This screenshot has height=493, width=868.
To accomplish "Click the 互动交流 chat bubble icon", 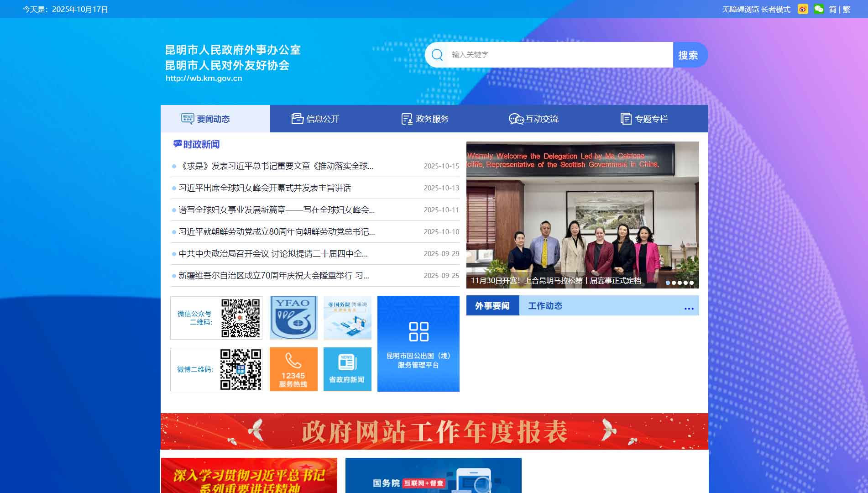I will [x=516, y=119].
